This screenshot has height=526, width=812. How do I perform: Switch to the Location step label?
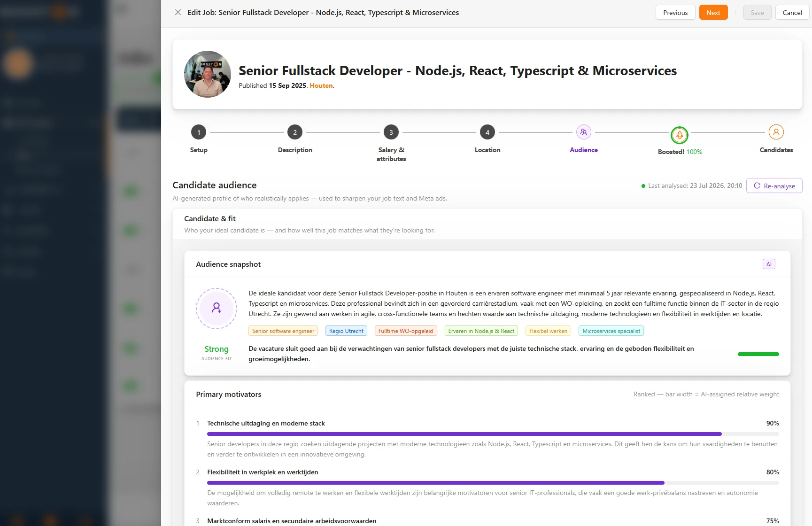click(x=487, y=150)
